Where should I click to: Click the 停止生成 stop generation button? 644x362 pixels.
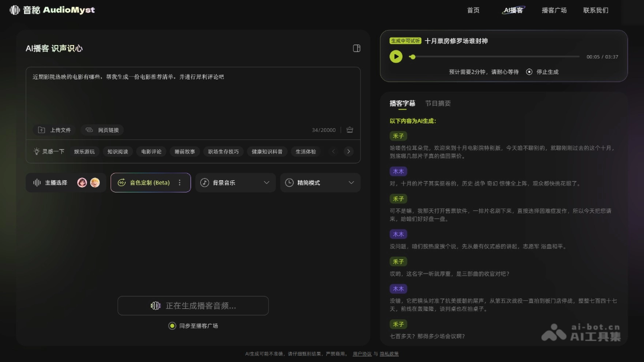coord(541,71)
